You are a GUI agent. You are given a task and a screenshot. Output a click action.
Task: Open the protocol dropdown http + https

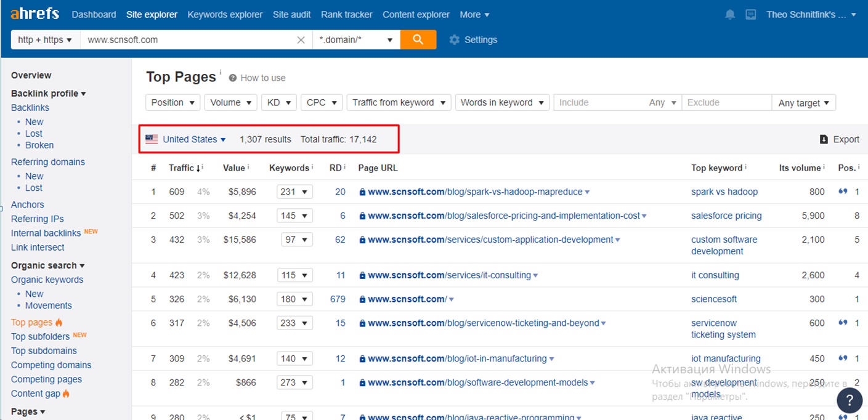(45, 40)
